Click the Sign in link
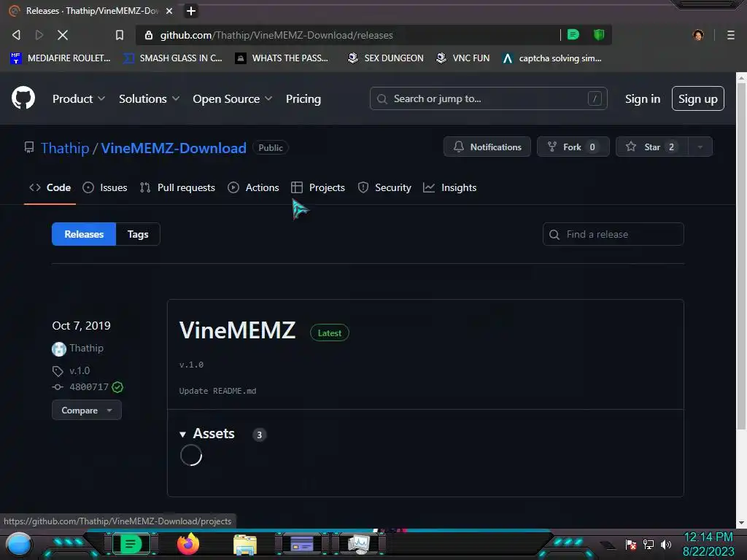This screenshot has width=747, height=560. (642, 98)
